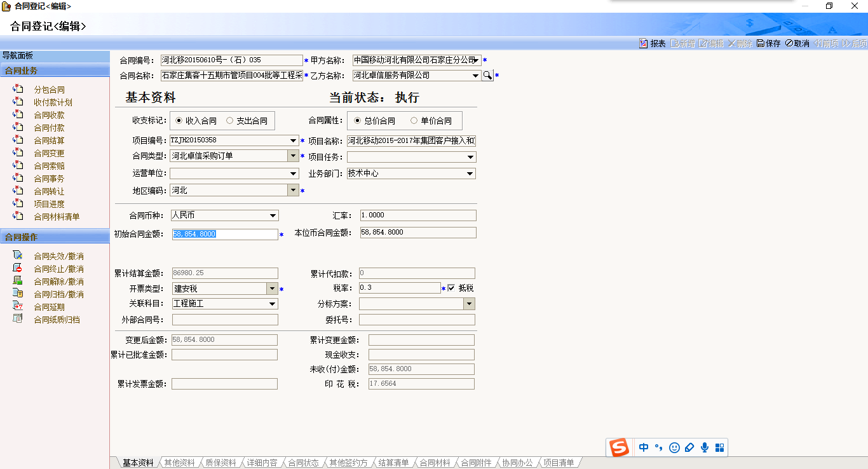Switch to 详细内容 tab

(262, 463)
